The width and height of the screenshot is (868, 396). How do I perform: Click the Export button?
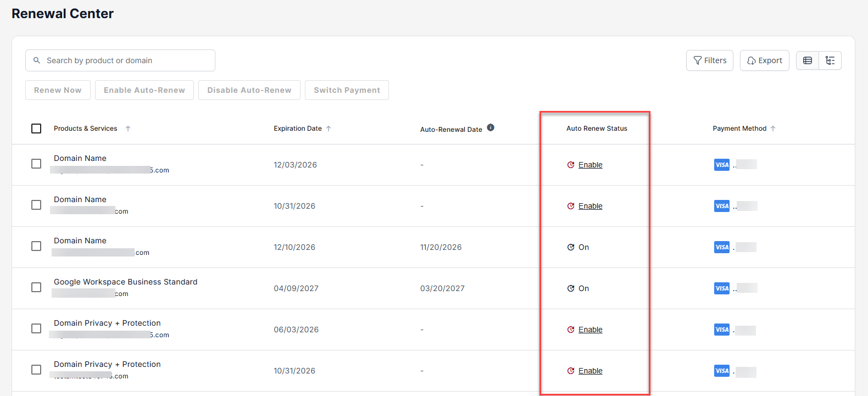coord(765,60)
